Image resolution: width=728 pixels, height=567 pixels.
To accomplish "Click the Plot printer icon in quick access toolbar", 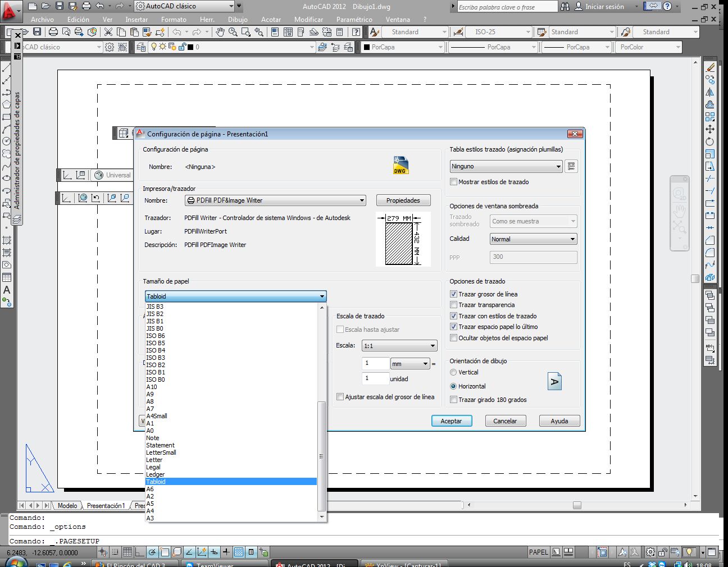I will pyautogui.click(x=86, y=6).
